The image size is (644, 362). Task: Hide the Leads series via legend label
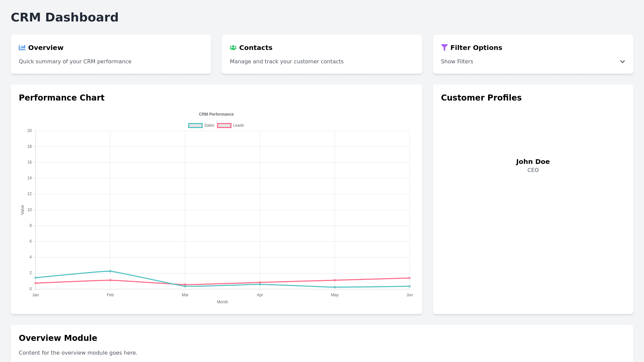coord(238,125)
